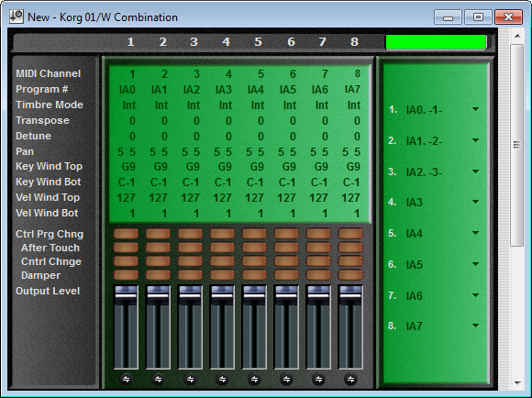Toggle After Touch for timbre 4
Viewport: 532px width, 398px height.
pos(222,248)
